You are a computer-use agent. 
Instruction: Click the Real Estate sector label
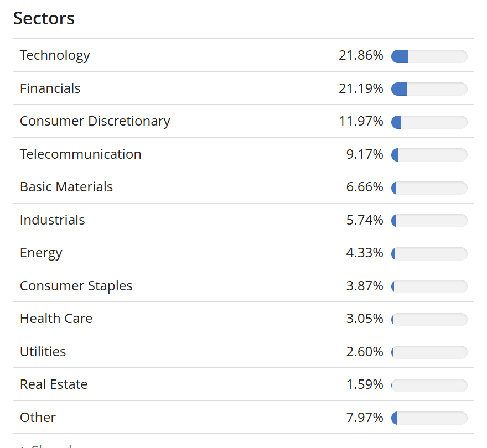[54, 384]
